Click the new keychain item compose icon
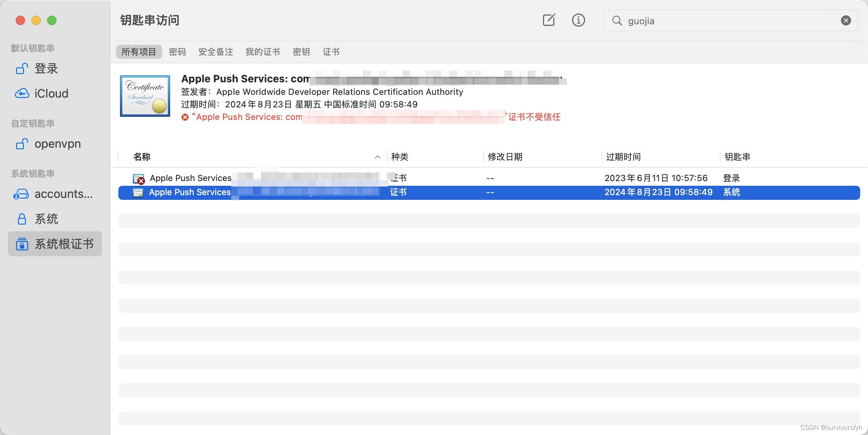This screenshot has width=868, height=435. [549, 20]
